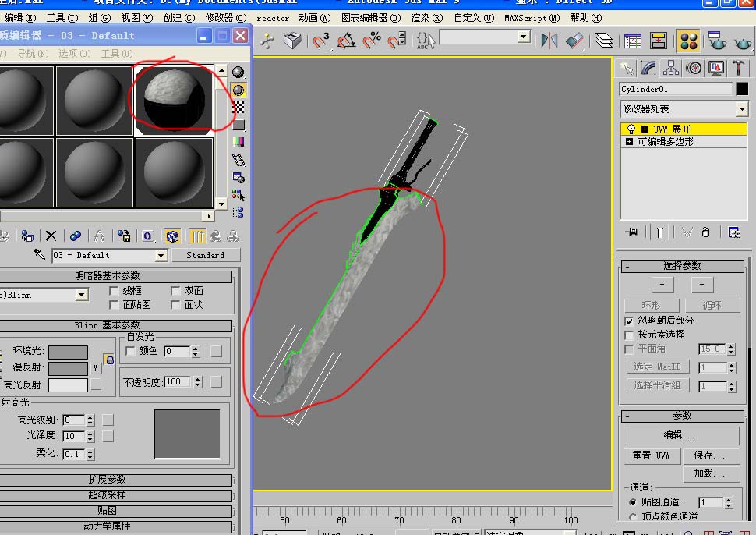Click the Material Effects Channel 0 icon
The height and width of the screenshot is (535, 756).
point(148,236)
